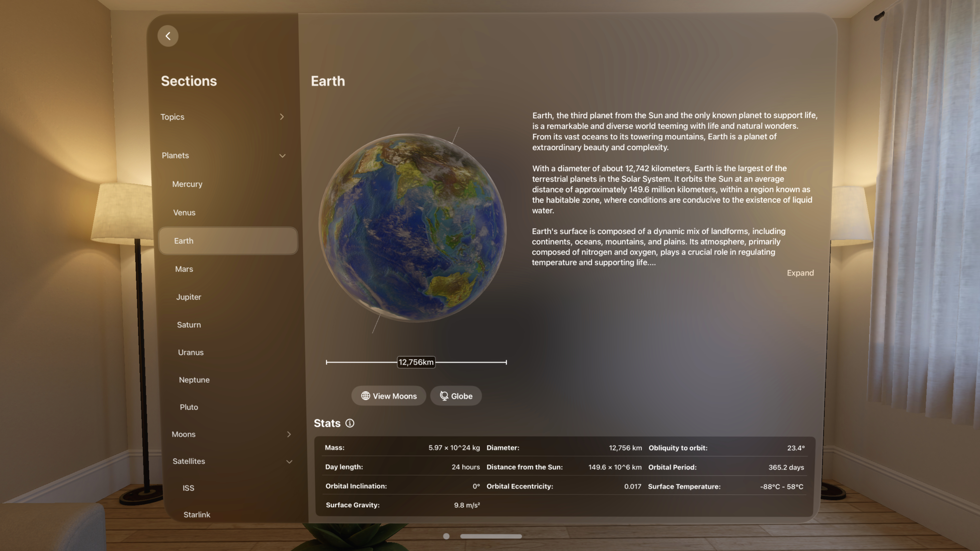Viewport: 980px width, 551px height.
Task: Click the Distance from the Sun value
Action: (615, 467)
